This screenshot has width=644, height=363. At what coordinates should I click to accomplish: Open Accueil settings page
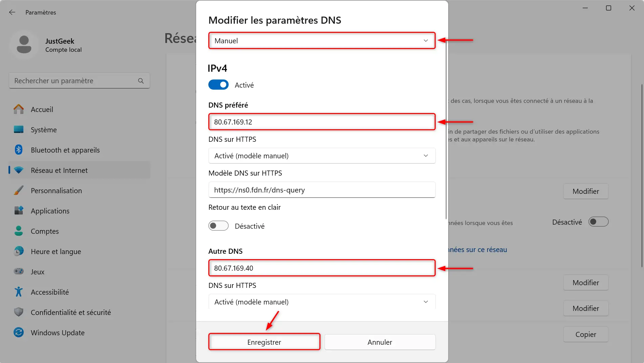[79, 109]
